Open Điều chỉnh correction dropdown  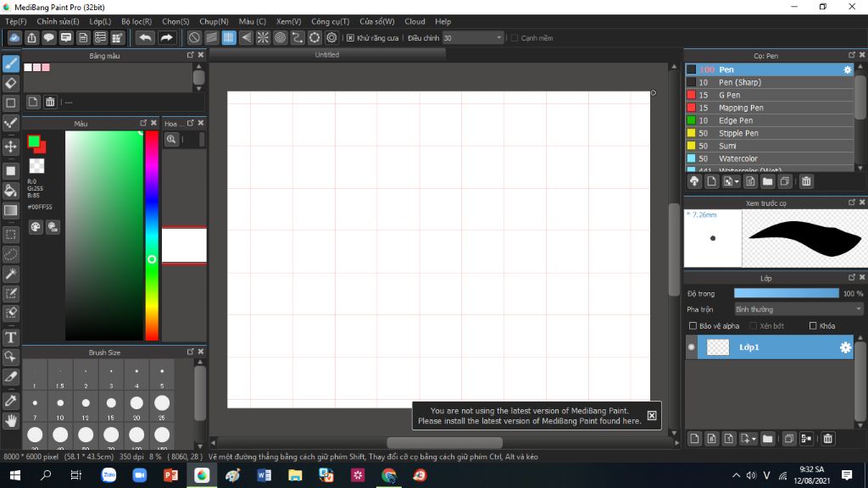[x=473, y=37]
